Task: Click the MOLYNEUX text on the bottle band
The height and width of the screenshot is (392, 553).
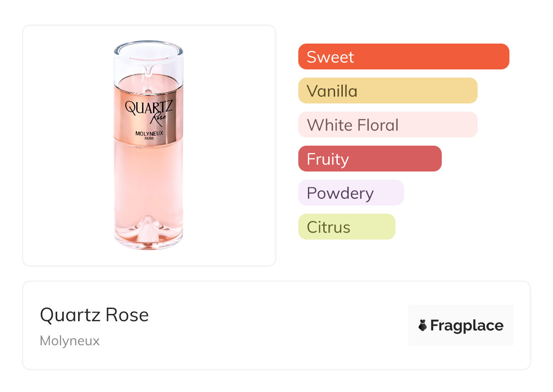Action: click(x=149, y=133)
